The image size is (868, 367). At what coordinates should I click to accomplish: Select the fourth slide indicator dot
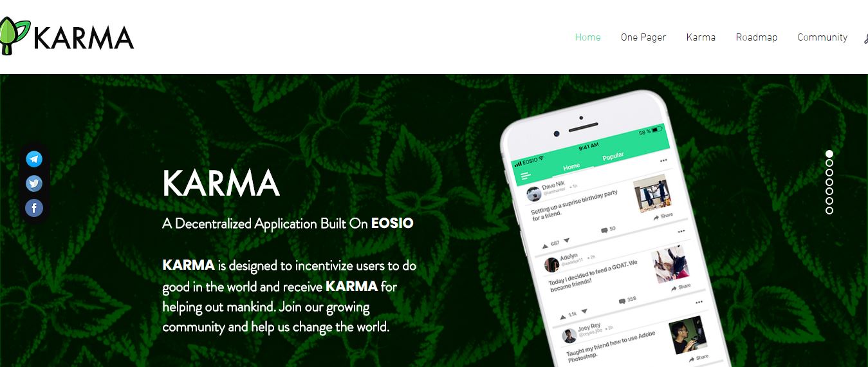[829, 182]
